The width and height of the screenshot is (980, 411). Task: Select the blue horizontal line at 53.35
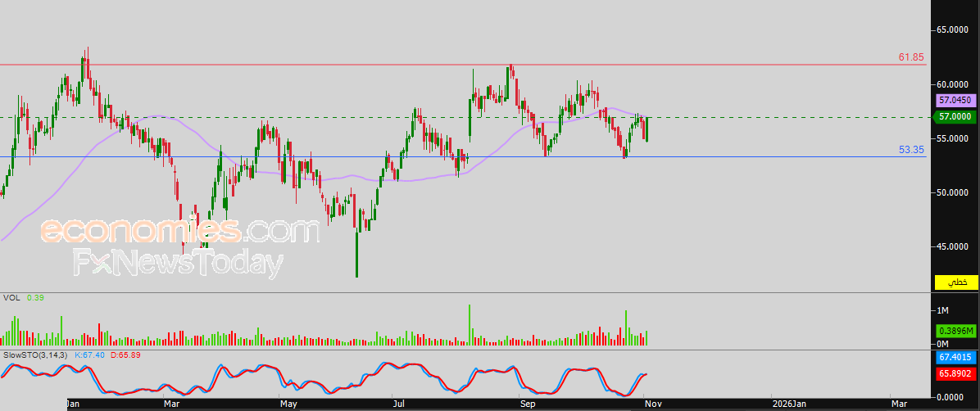click(462, 156)
